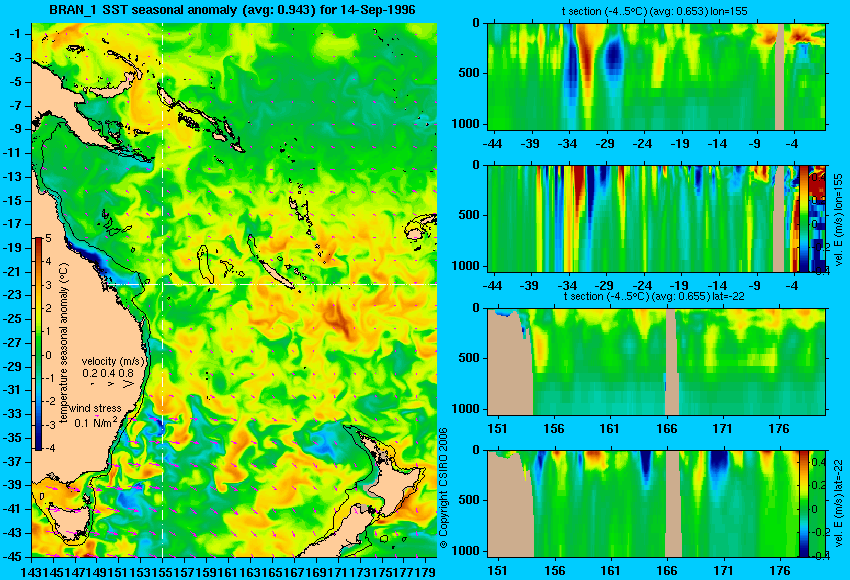
Task: Click the horizontal dashed section line at -22
Action: point(271,284)
